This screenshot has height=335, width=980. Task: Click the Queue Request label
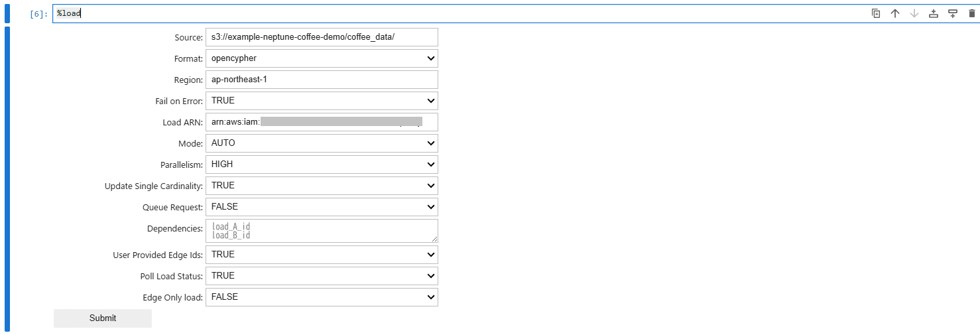tap(173, 208)
